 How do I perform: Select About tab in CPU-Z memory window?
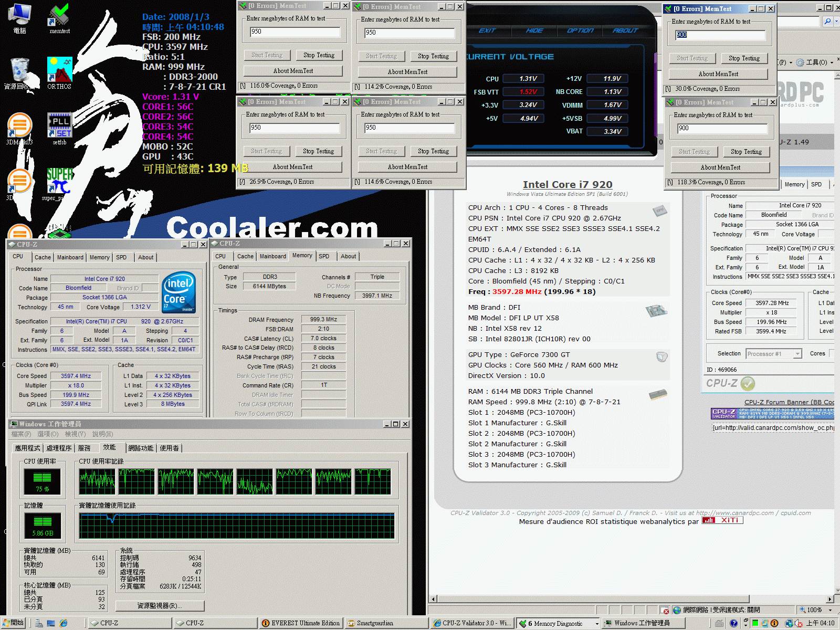(x=348, y=256)
